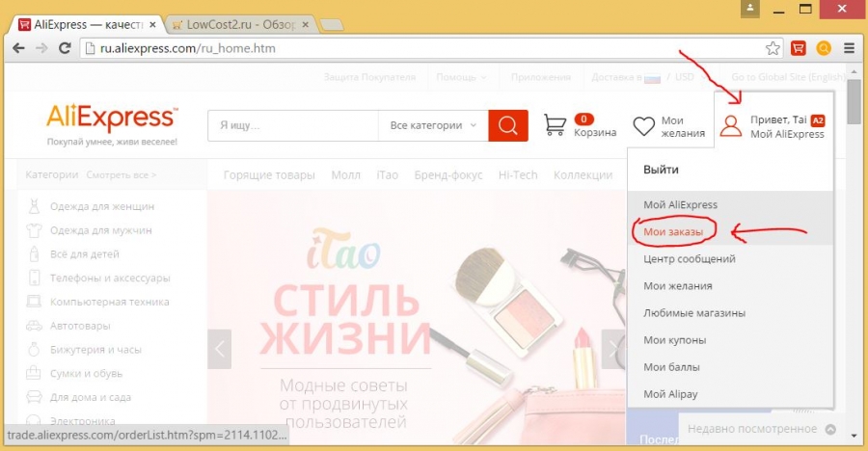Click Go to Global Site (English)
This screenshot has height=451, width=868.
point(788,77)
